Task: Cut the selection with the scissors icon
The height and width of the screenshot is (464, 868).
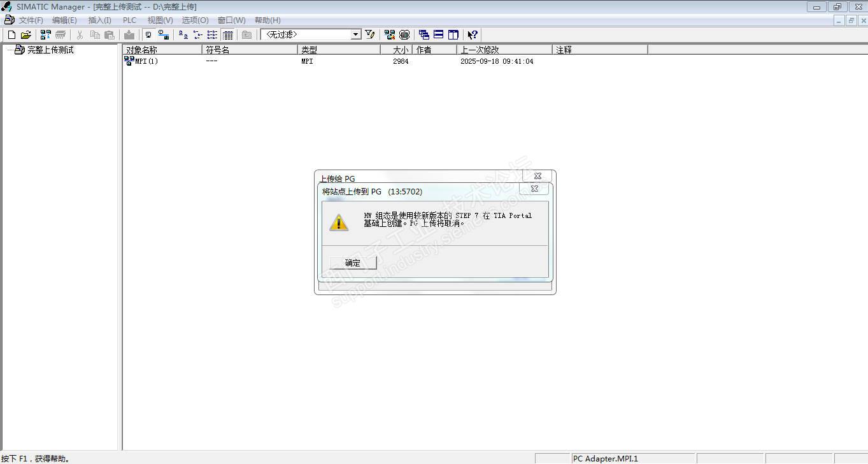Action: pyautogui.click(x=80, y=35)
